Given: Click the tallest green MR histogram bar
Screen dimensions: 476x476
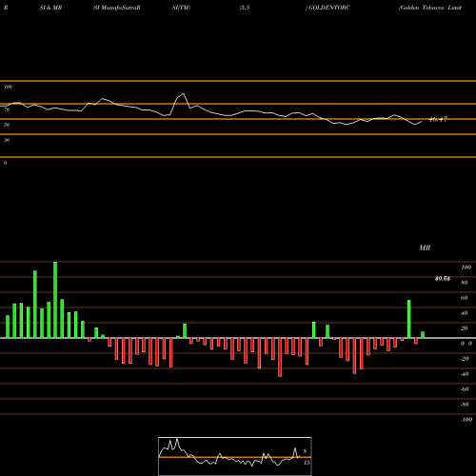Looking at the screenshot, I should coord(55,300).
